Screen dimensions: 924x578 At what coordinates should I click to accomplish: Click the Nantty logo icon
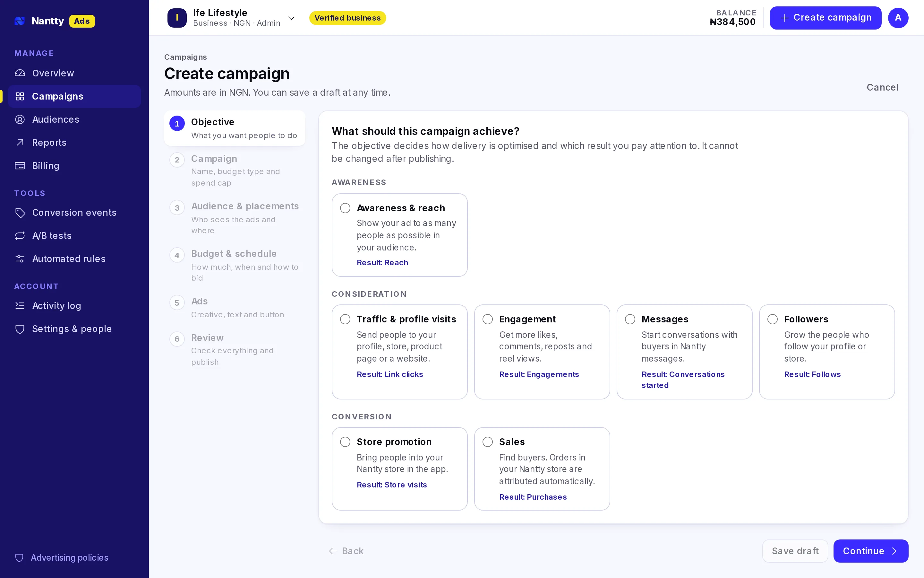[20, 21]
